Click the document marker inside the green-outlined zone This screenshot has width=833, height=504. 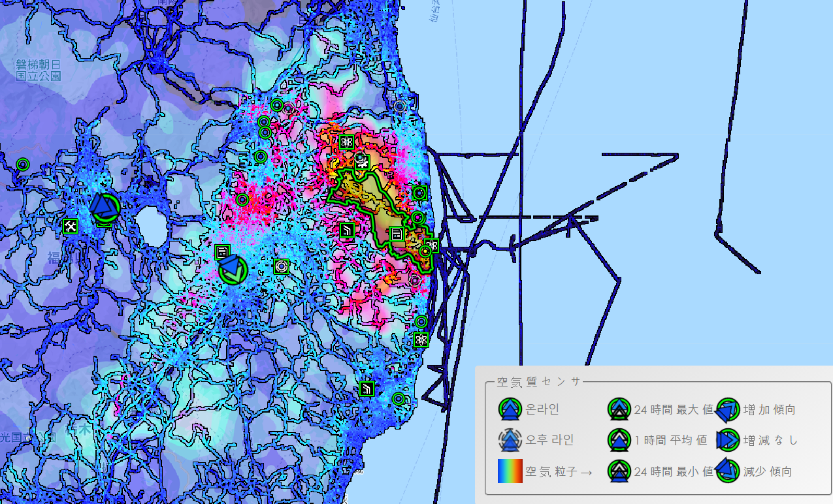click(x=397, y=234)
